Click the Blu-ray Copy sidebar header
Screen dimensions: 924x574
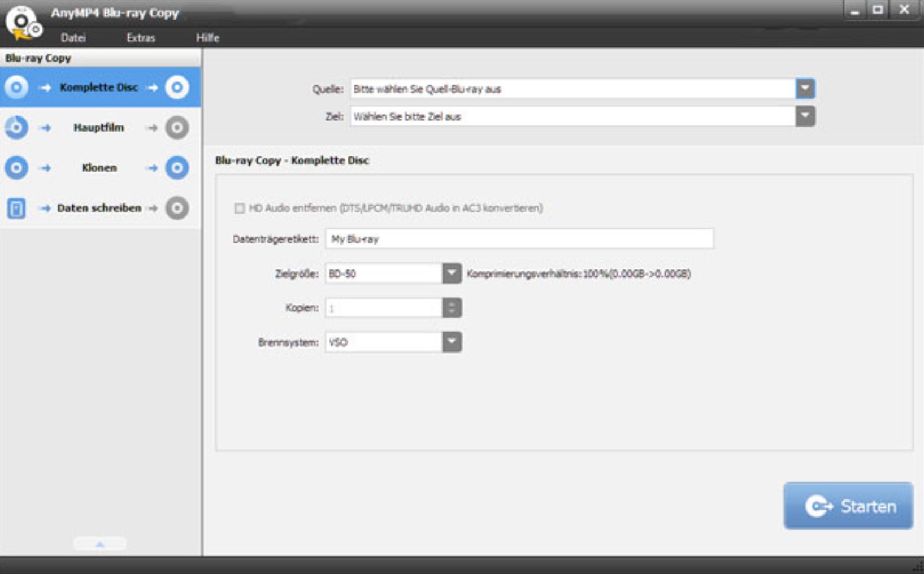(x=100, y=58)
